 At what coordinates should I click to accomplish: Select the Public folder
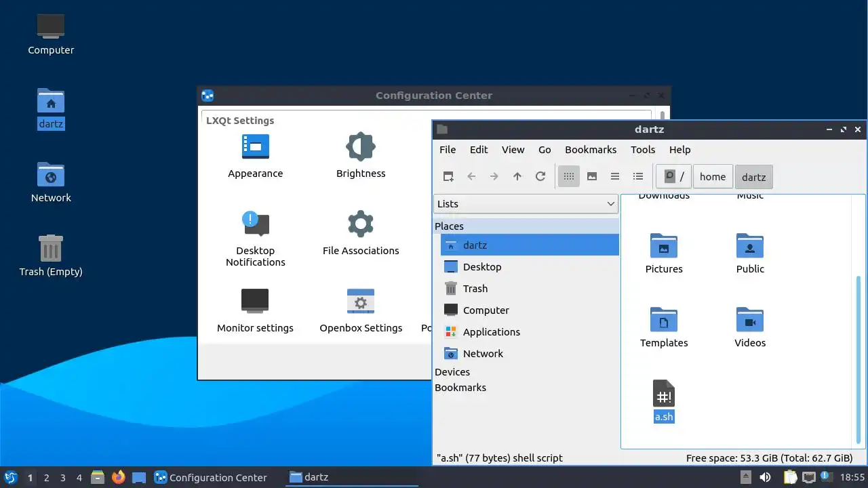pos(750,253)
